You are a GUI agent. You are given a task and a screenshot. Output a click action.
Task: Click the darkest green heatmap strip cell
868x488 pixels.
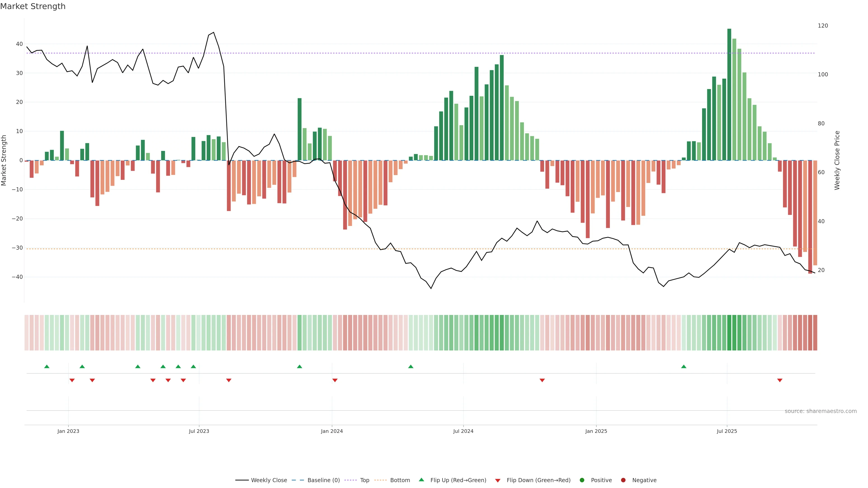(729, 333)
